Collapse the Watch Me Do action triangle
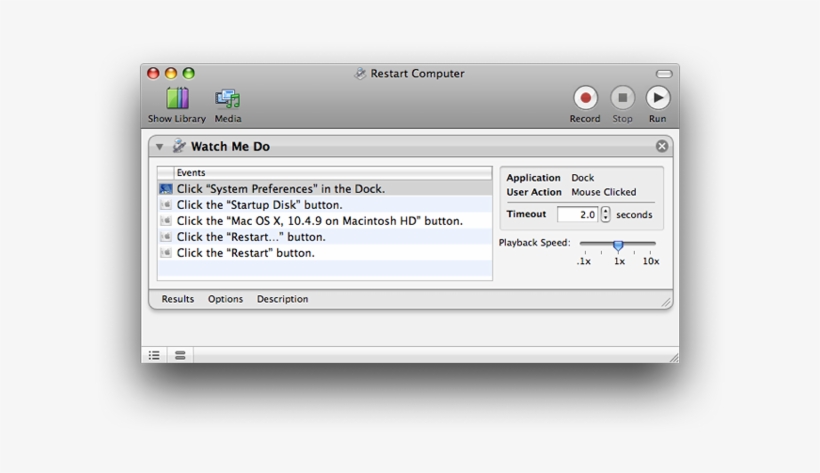 coord(160,147)
